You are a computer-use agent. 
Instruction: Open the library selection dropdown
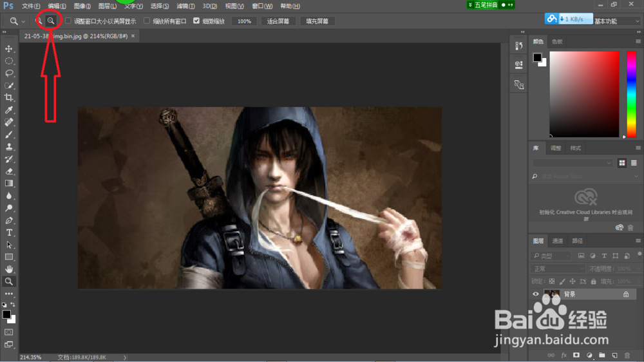click(572, 163)
